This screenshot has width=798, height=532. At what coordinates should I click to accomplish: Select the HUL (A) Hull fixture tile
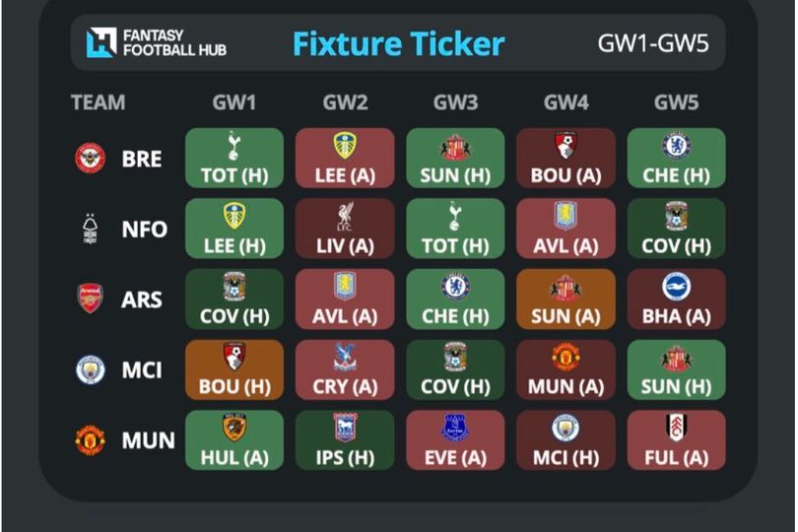(234, 439)
